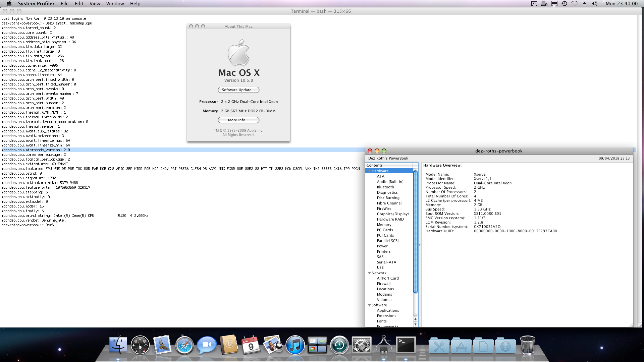Click the Help menu in menu bar
Image resolution: width=644 pixels, height=362 pixels.
coord(135,4)
